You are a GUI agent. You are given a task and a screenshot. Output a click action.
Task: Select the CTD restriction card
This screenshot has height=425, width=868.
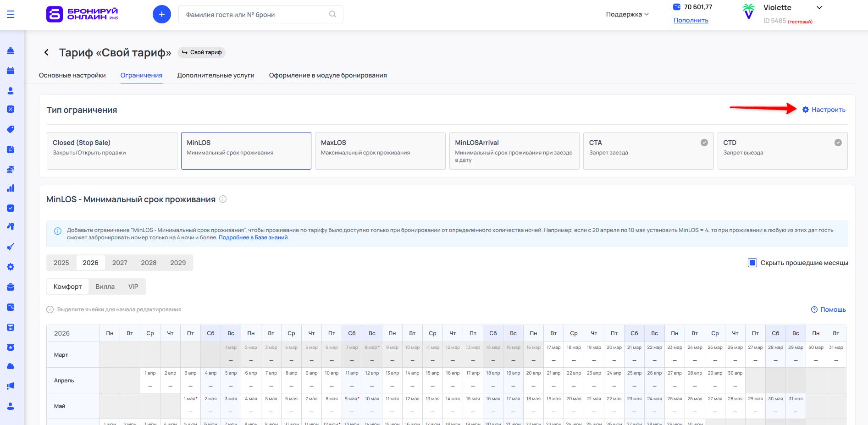pyautogui.click(x=782, y=151)
